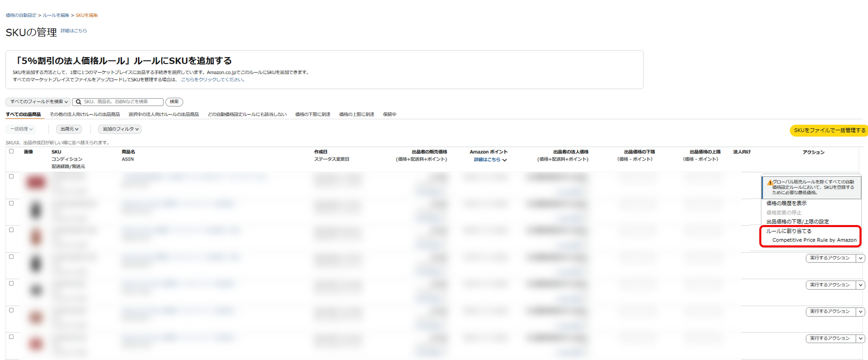Expand the 出荷元 filter dropdown
Viewport: 868px width, 360px height.
click(69, 129)
